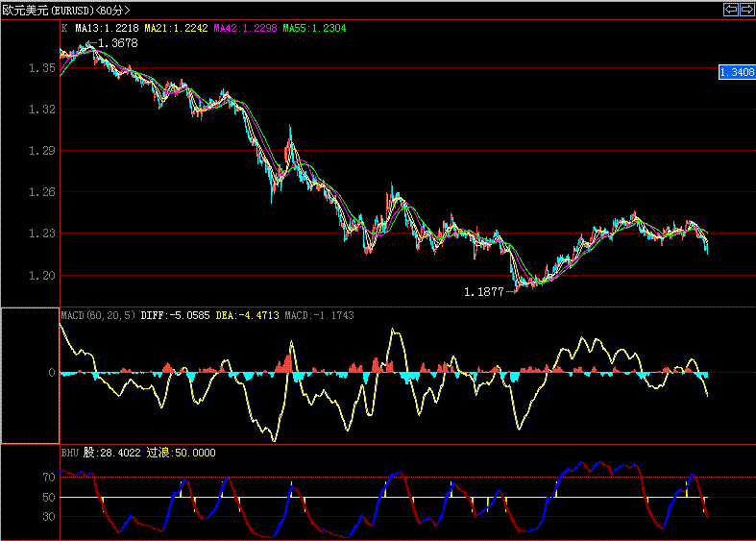The image size is (756, 541).
Task: Click the 1.32 price axis label
Action: coord(42,110)
